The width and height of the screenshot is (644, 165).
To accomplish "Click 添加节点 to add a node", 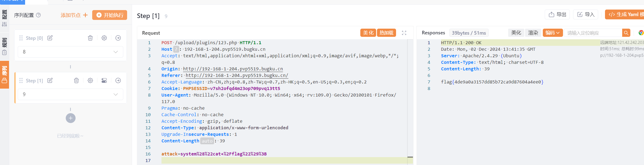I will 74,15.
